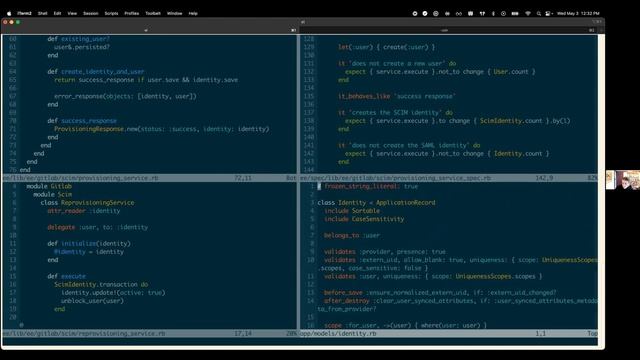Click the screen recording status icon
640x360 pixels.
503,13
